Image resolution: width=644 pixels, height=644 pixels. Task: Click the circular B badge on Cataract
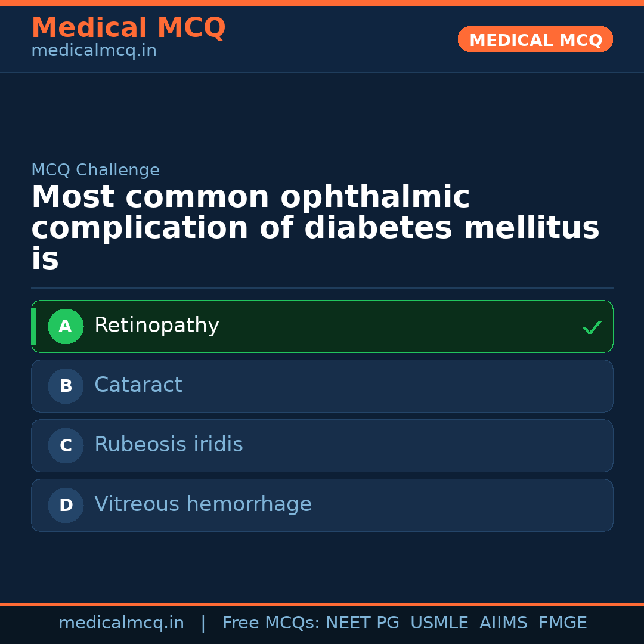tap(66, 386)
